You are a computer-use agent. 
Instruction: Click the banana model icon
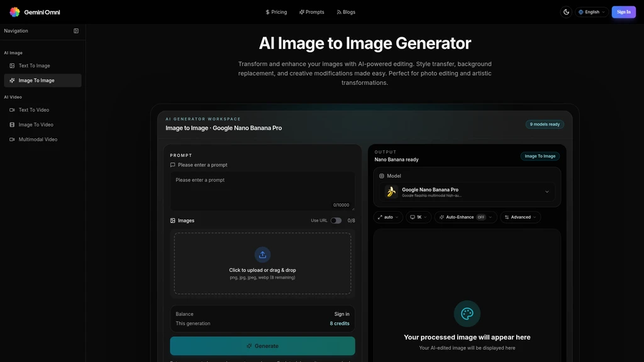point(391,192)
